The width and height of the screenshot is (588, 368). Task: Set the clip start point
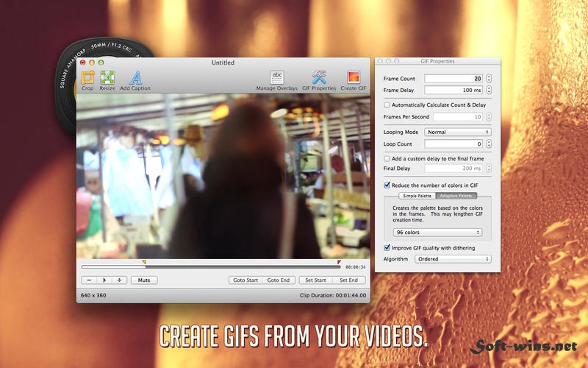click(315, 280)
